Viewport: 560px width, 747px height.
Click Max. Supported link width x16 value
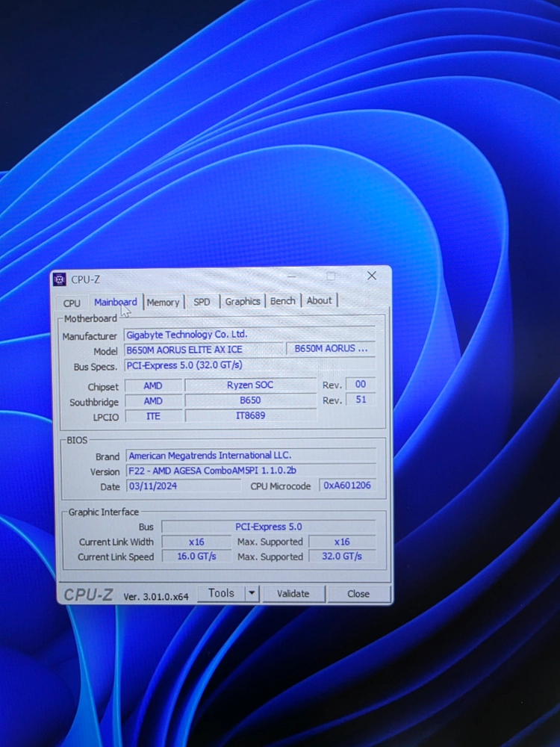click(342, 542)
